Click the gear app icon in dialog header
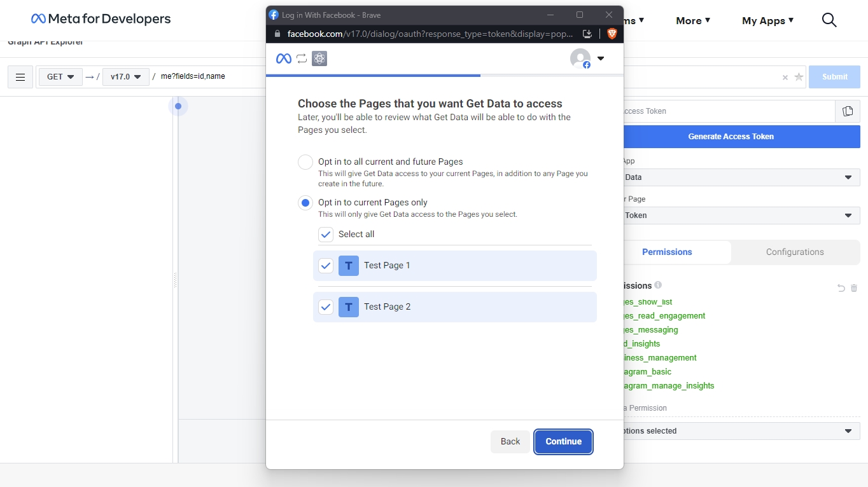Viewport: 868px width, 487px height. [319, 58]
